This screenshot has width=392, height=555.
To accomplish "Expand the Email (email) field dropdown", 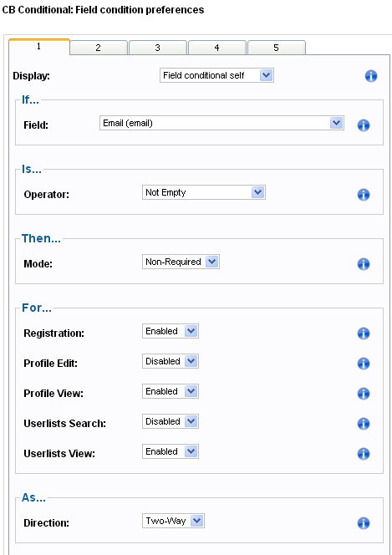I will [x=221, y=123].
